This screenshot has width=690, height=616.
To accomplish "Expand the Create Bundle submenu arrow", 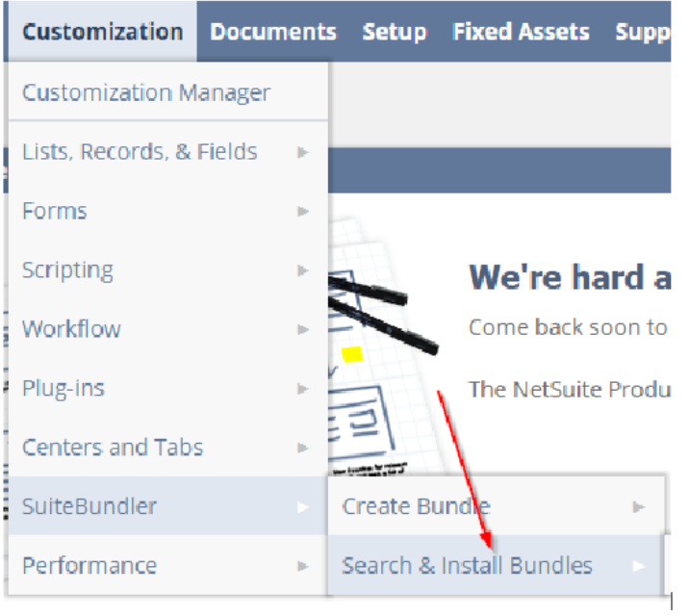I will [x=638, y=506].
